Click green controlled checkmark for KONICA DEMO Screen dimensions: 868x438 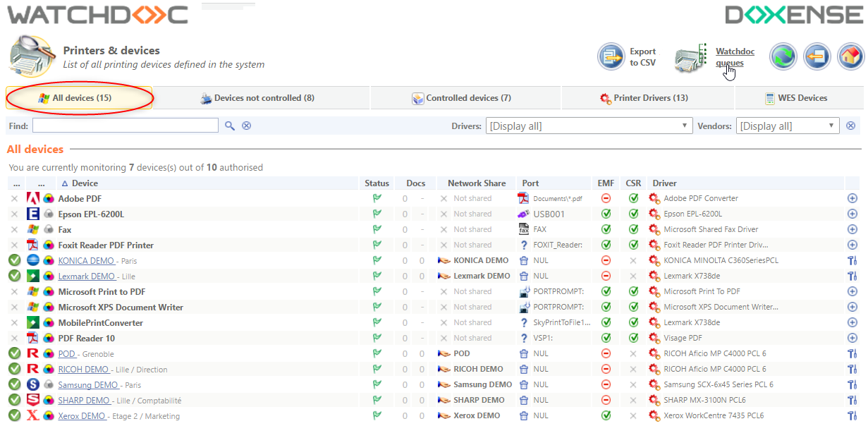pos(14,260)
